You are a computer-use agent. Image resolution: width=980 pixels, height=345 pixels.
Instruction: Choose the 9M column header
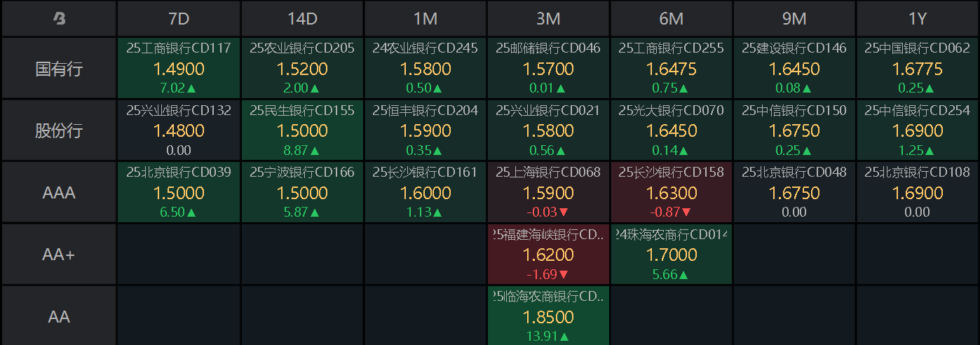794,19
